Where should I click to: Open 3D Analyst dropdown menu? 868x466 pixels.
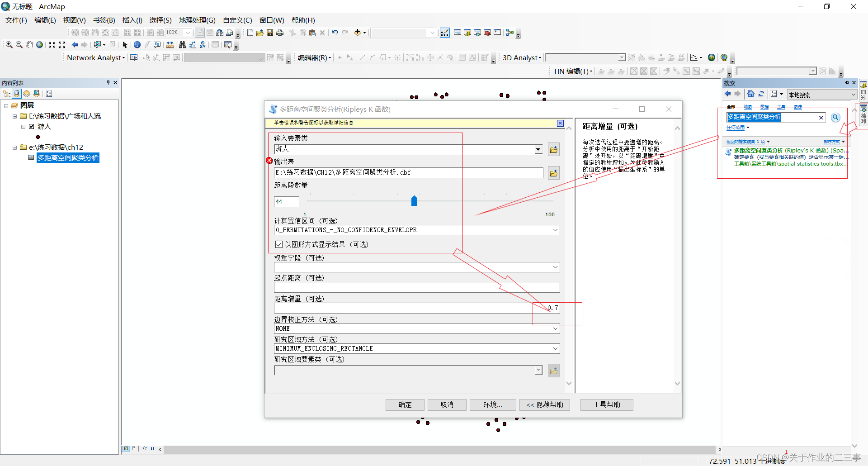click(522, 57)
